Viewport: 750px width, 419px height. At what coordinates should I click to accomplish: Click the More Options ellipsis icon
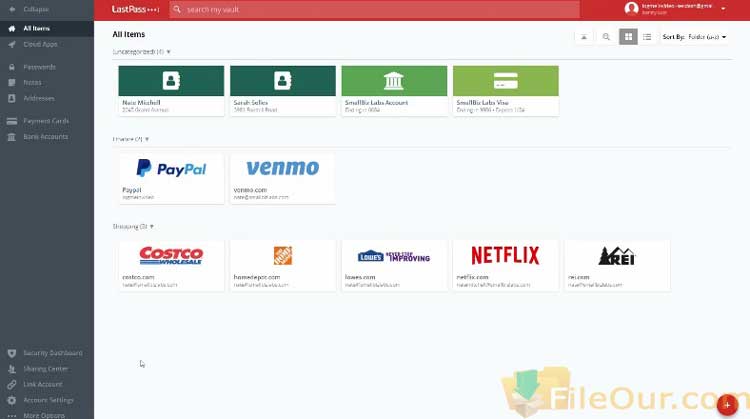point(12,416)
